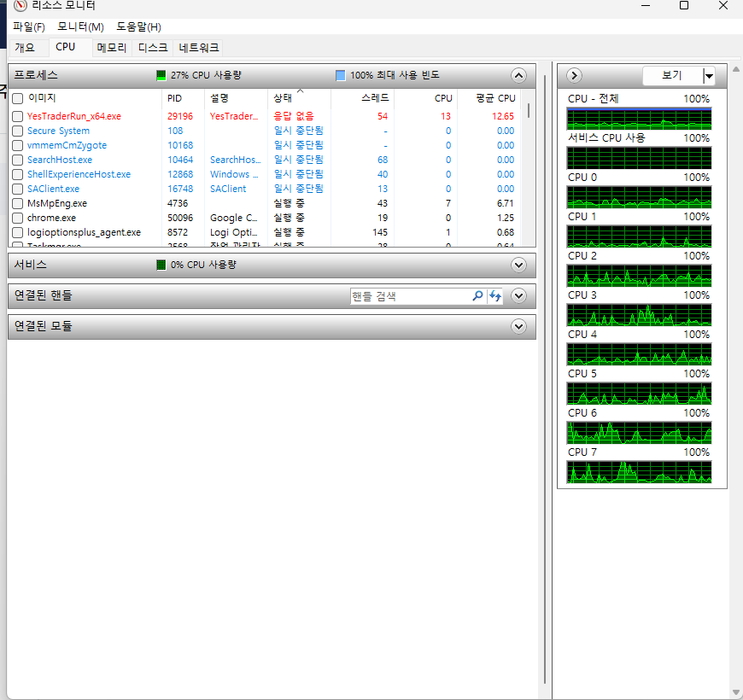Click the CPU 7 usage graph
The width and height of the screenshot is (743, 700).
[639, 472]
